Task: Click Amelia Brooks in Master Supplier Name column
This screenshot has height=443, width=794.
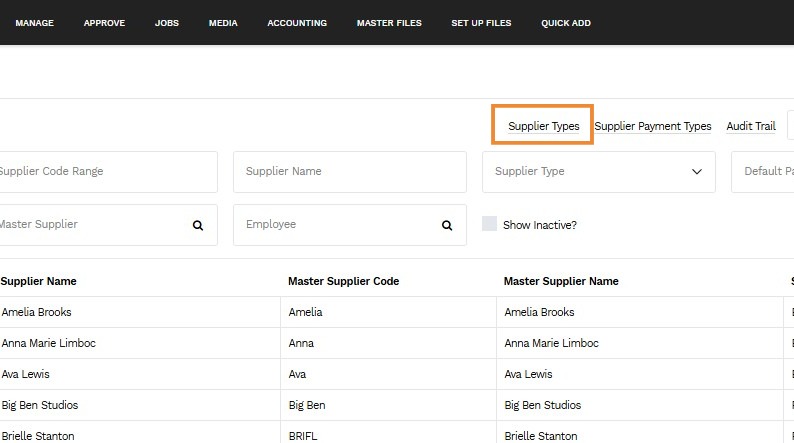Action: pyautogui.click(x=539, y=312)
